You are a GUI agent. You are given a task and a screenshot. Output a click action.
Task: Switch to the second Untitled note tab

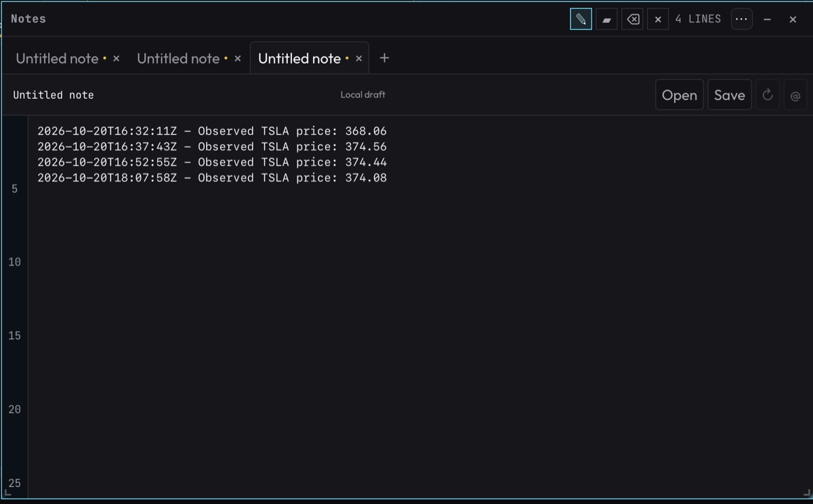click(x=178, y=58)
